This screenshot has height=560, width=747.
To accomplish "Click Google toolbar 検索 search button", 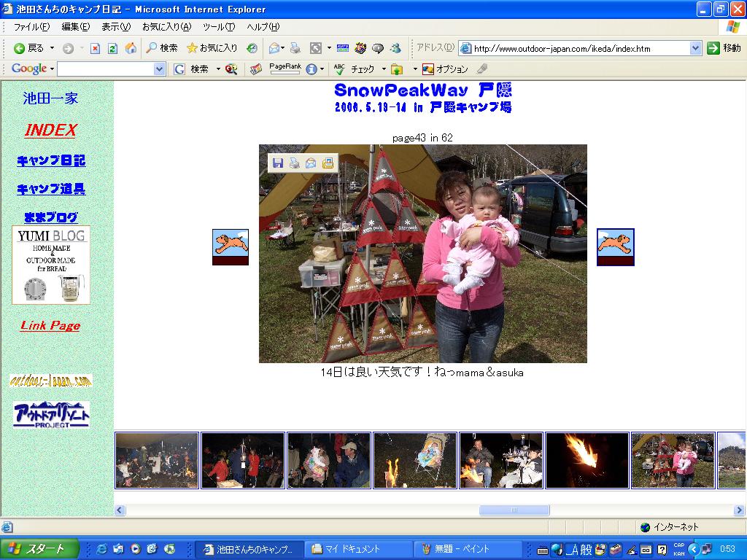I will pyautogui.click(x=192, y=69).
